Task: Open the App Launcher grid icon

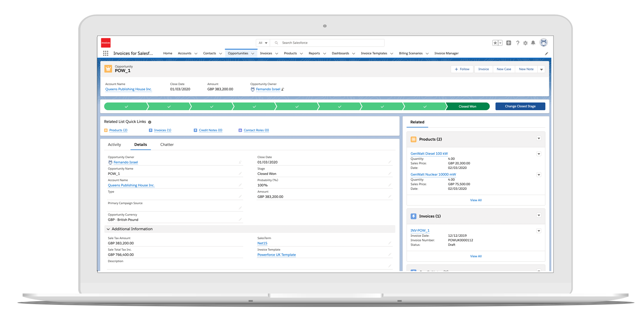Action: pyautogui.click(x=106, y=53)
